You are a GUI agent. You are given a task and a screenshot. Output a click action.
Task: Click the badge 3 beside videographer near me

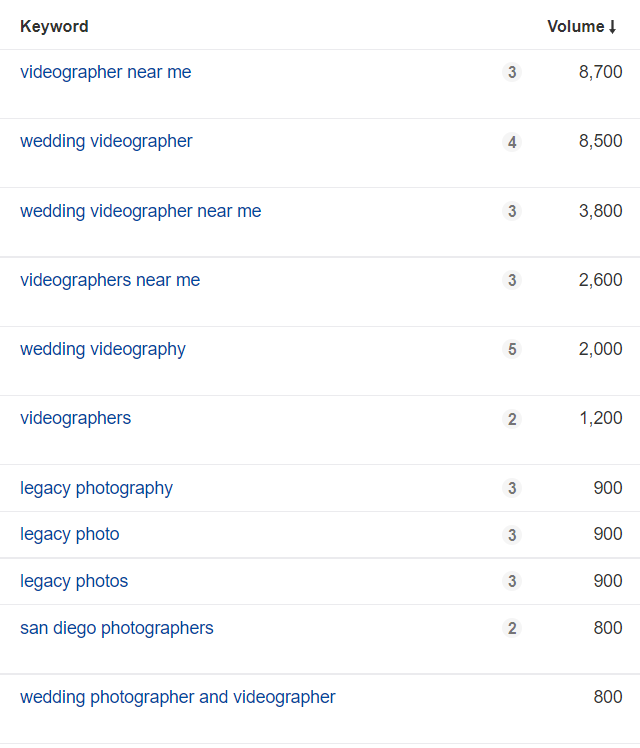(x=512, y=72)
